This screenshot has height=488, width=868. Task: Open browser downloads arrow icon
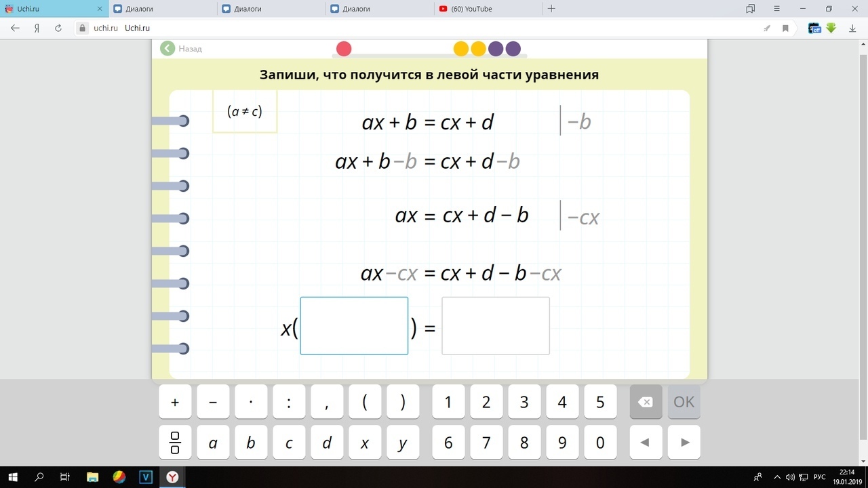point(852,28)
